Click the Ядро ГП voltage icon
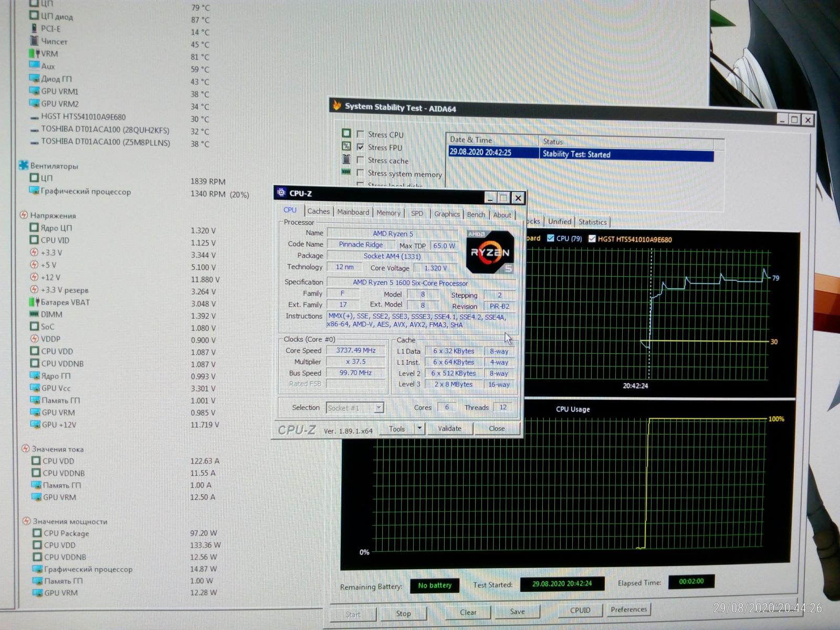The height and width of the screenshot is (630, 840). tap(35, 375)
